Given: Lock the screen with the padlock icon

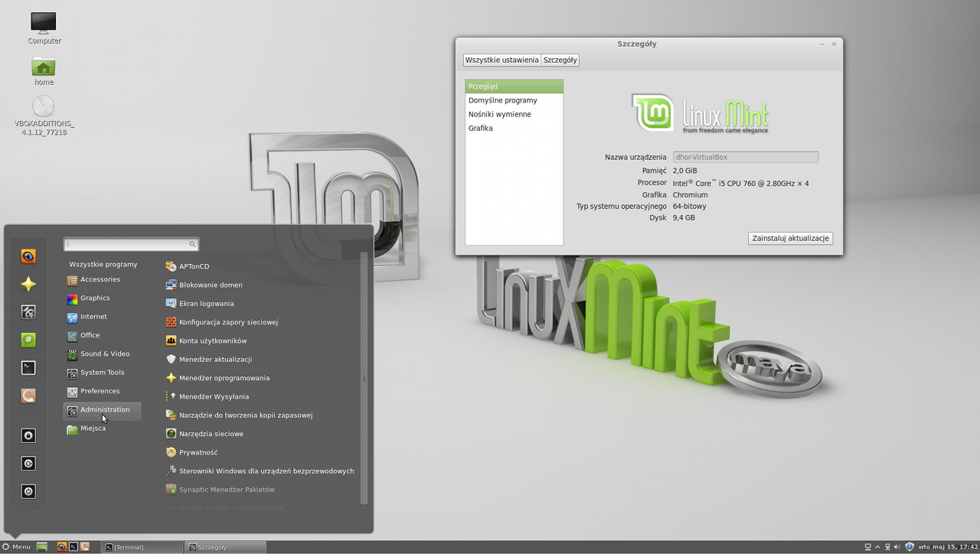Looking at the screenshot, I should coord(28,435).
